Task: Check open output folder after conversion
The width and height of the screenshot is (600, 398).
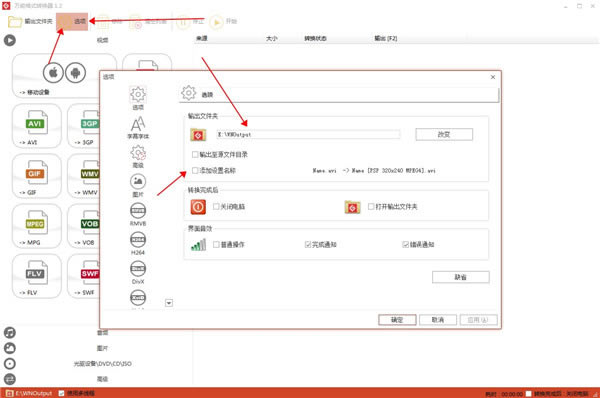Action: pyautogui.click(x=371, y=207)
